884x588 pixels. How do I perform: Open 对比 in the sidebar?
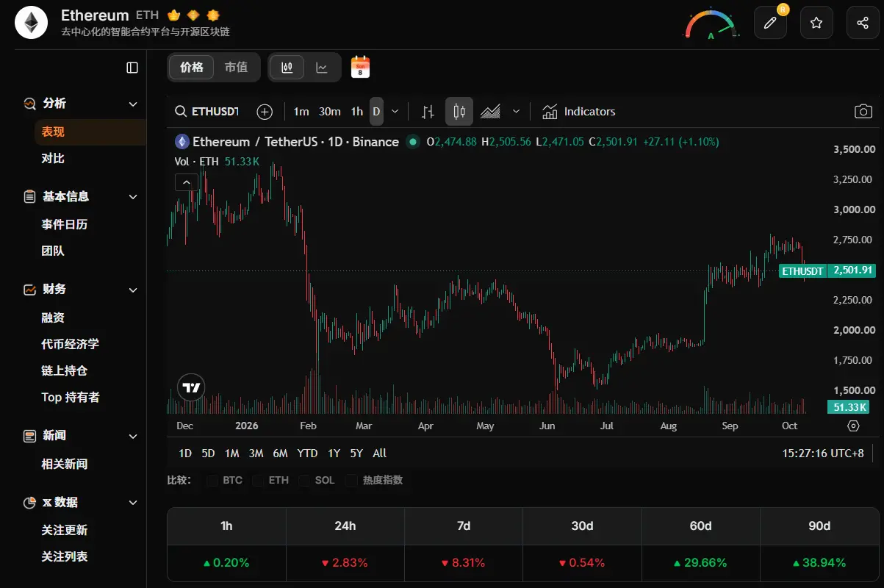pyautogui.click(x=53, y=159)
